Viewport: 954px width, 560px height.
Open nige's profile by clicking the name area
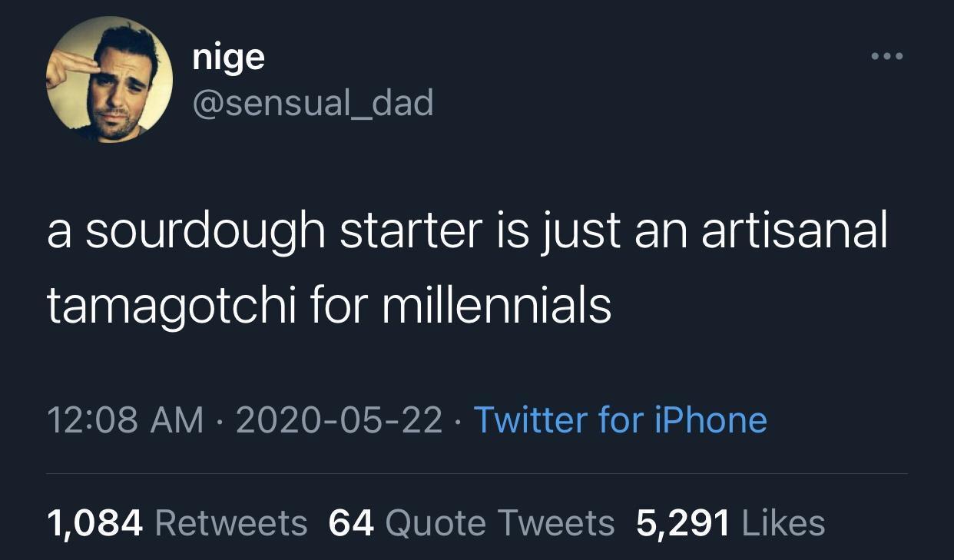click(x=228, y=55)
